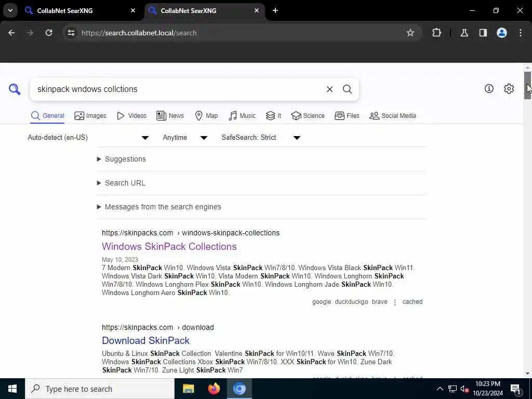Clear the search query text
532x399 pixels.
pos(329,89)
